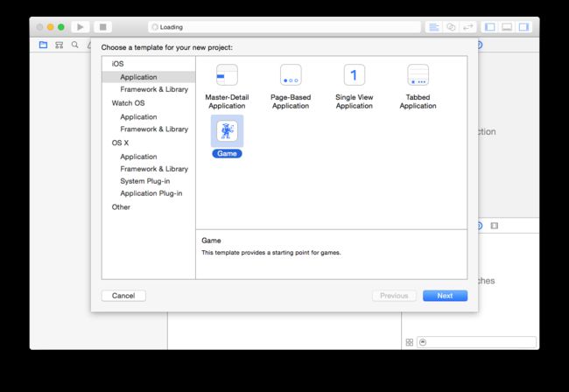This screenshot has height=392, width=569.
Task: Click the Next button
Action: coord(445,296)
